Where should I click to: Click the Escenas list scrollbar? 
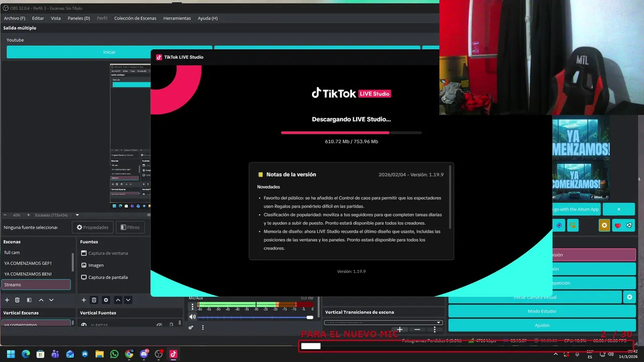(x=73, y=261)
